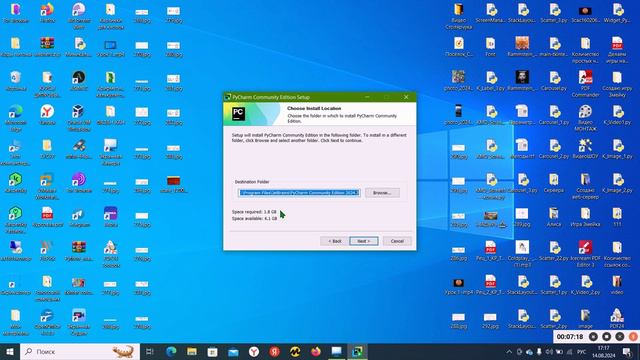
Task: Click the orange recorder widget button
Action: click(x=633, y=337)
